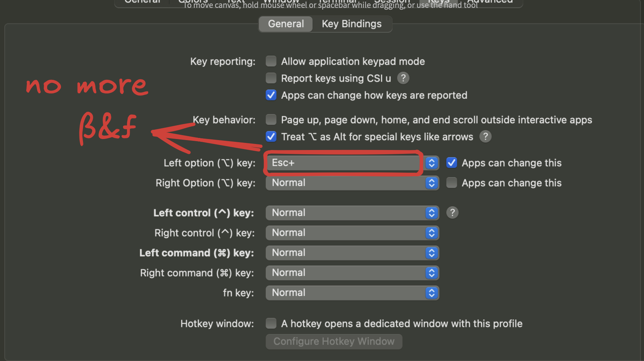Open the Left option key dropdown

point(352,163)
